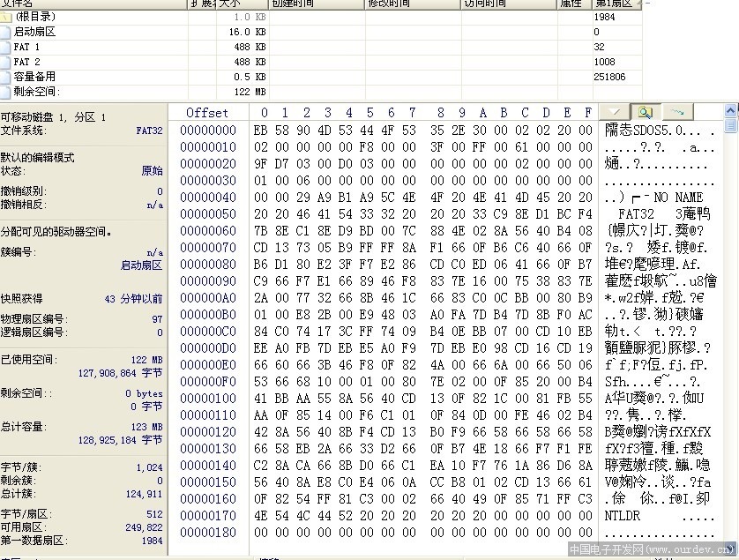Click the root directory folder icon
739x560 pixels.
pos(6,17)
